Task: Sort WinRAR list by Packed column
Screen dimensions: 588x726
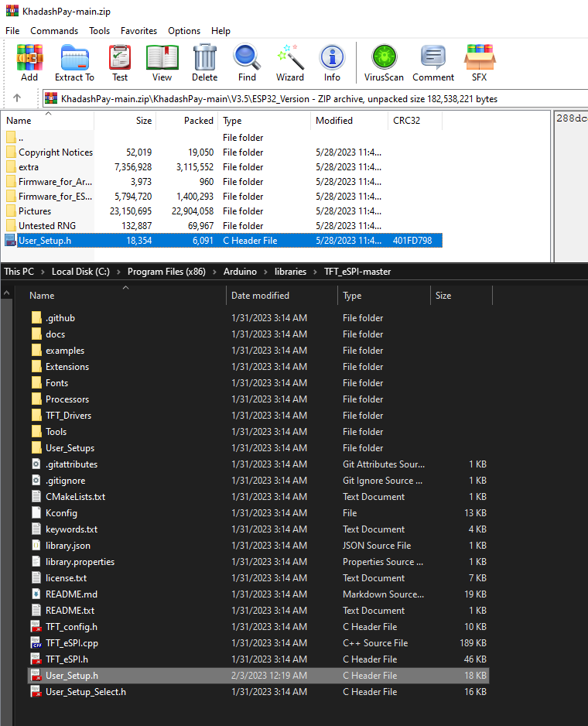Action: 187,121
